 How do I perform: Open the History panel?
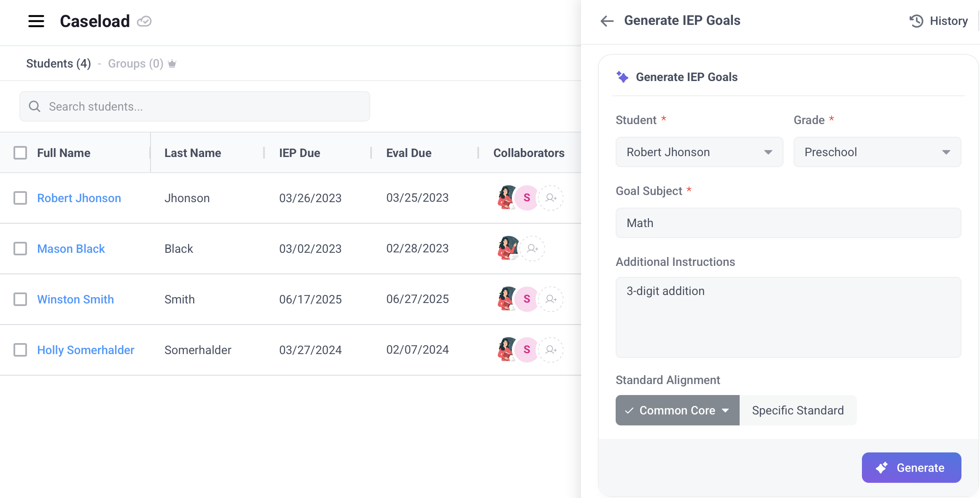click(939, 21)
